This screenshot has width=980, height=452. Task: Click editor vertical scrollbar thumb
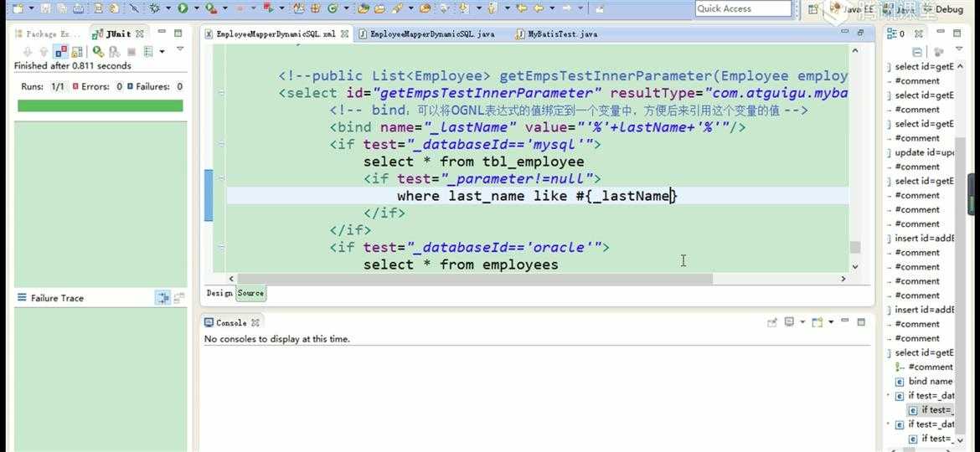[855, 247]
